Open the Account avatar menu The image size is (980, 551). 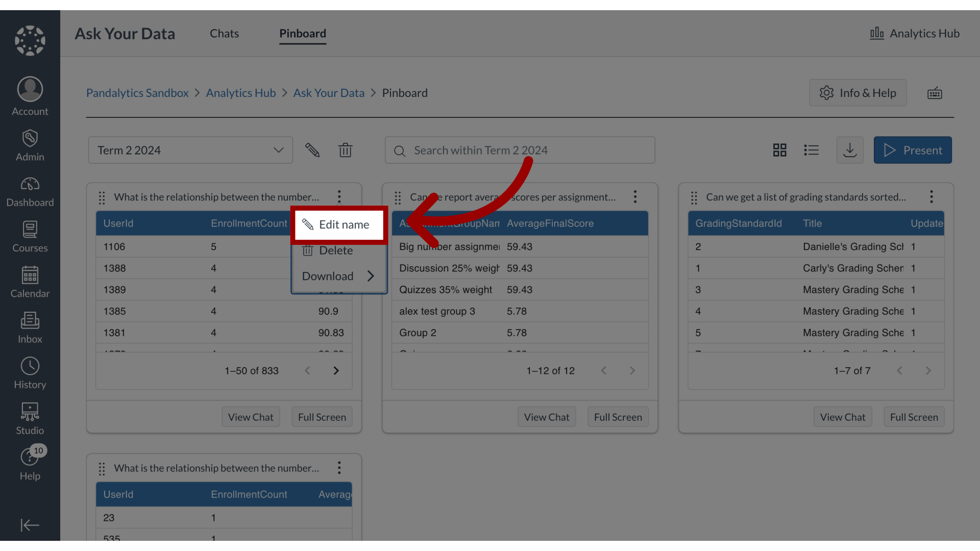click(x=30, y=97)
